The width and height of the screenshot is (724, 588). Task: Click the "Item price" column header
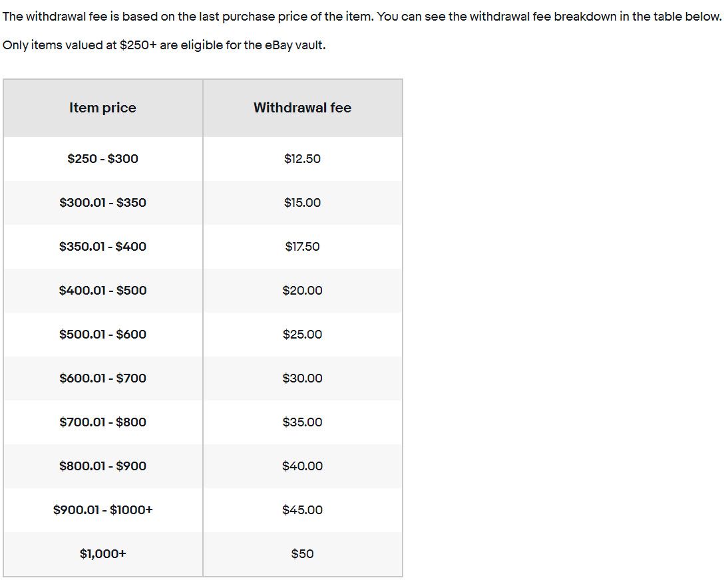pos(102,108)
